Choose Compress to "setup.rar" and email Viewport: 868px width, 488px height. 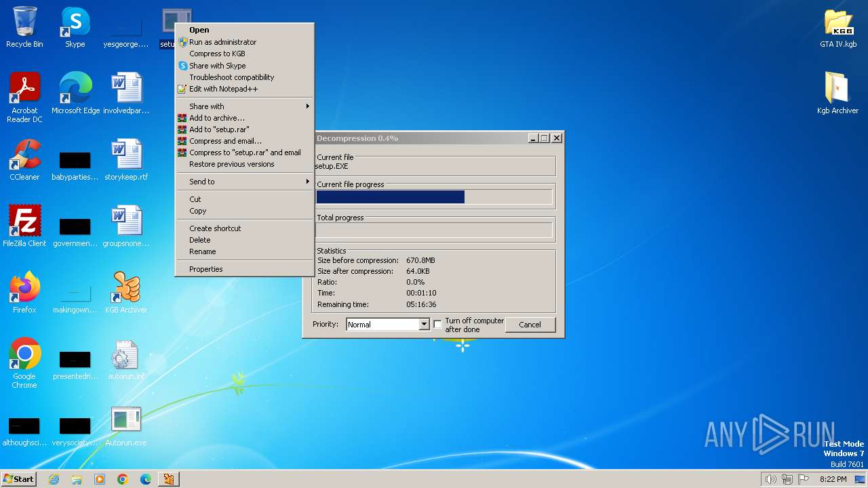coord(245,152)
